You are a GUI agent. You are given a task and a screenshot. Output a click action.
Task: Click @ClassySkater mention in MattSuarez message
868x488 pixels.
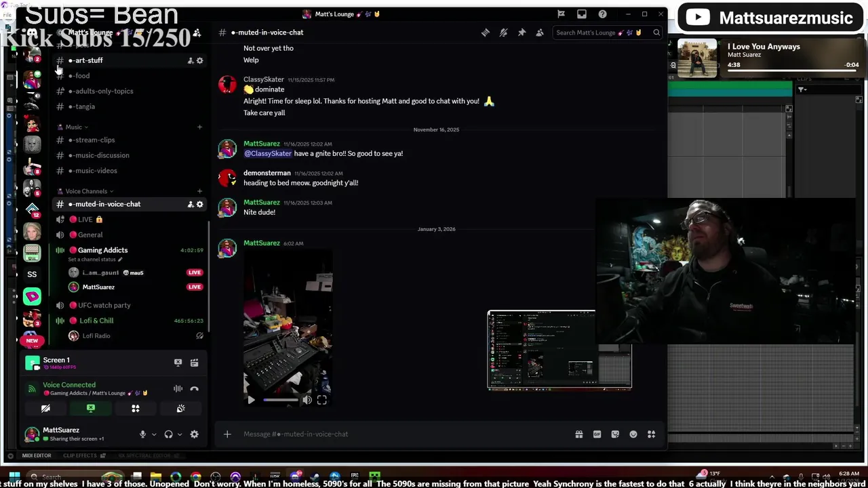[x=267, y=153]
